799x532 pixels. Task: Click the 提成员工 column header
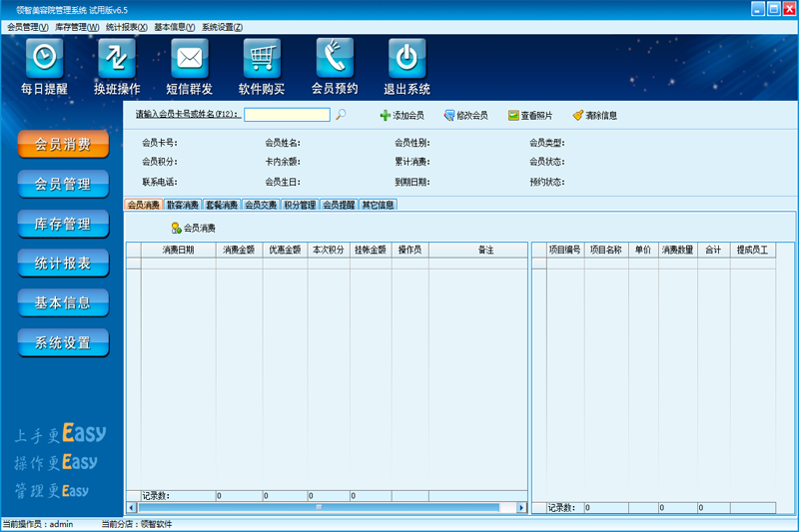point(753,250)
